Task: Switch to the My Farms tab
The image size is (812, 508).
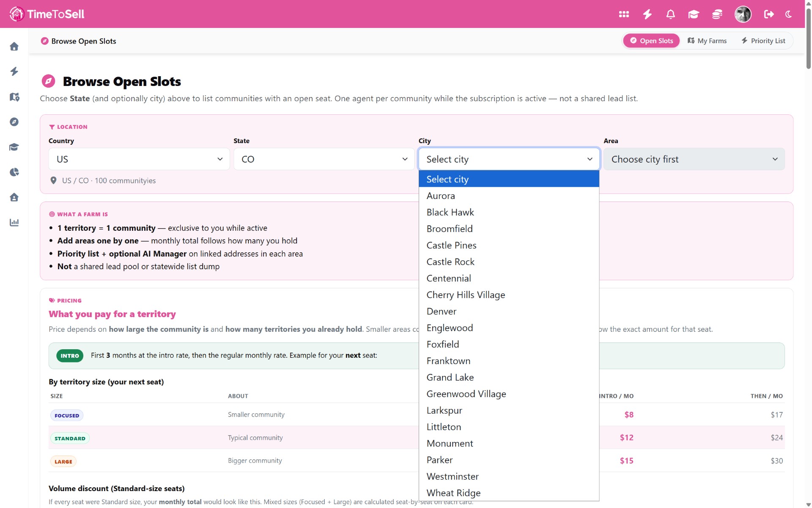Action: tap(707, 41)
